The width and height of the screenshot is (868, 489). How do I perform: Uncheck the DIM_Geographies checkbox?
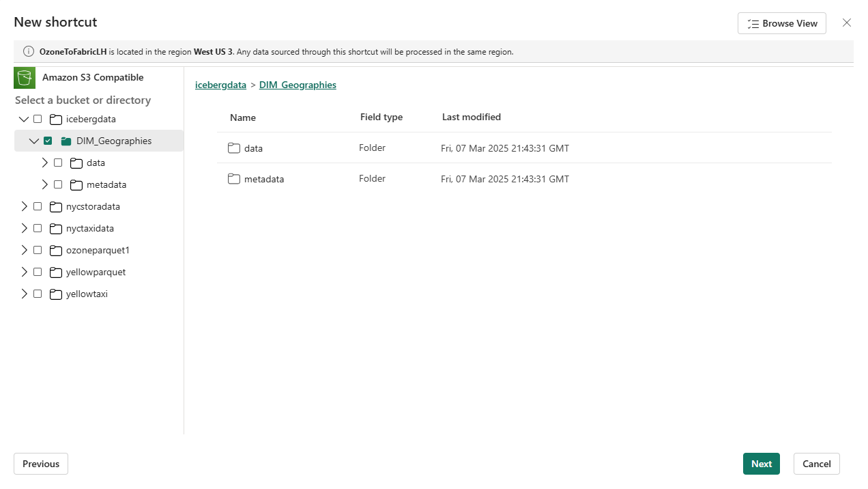coord(48,141)
